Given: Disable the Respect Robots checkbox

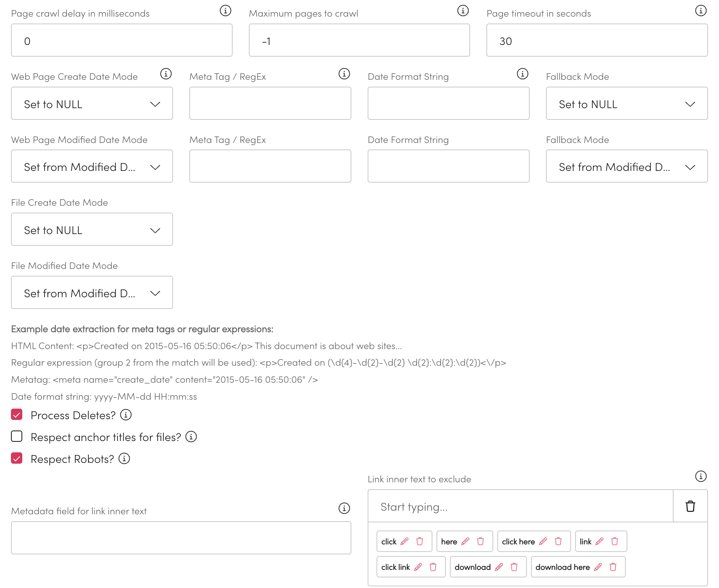Looking at the screenshot, I should (x=17, y=458).
